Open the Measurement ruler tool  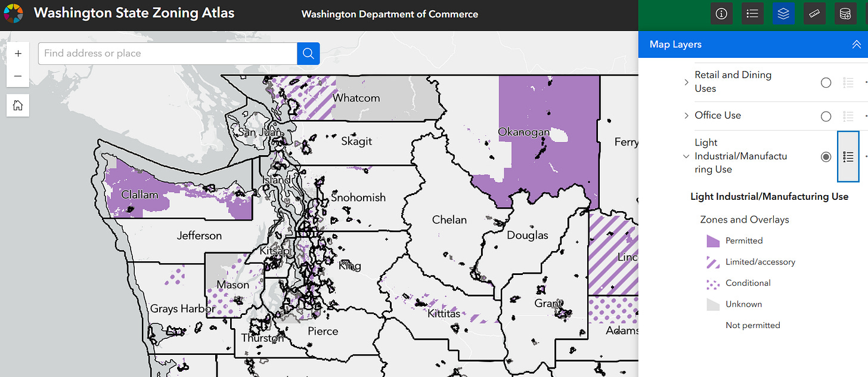coord(814,14)
